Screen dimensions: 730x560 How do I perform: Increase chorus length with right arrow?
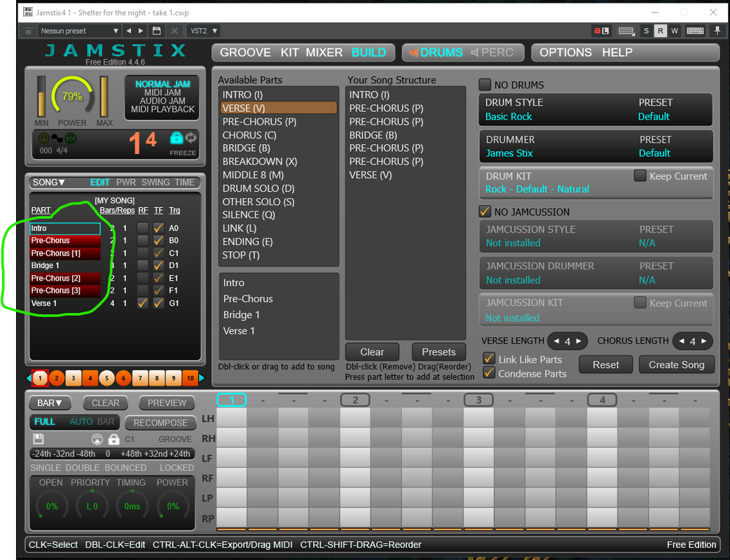(704, 341)
